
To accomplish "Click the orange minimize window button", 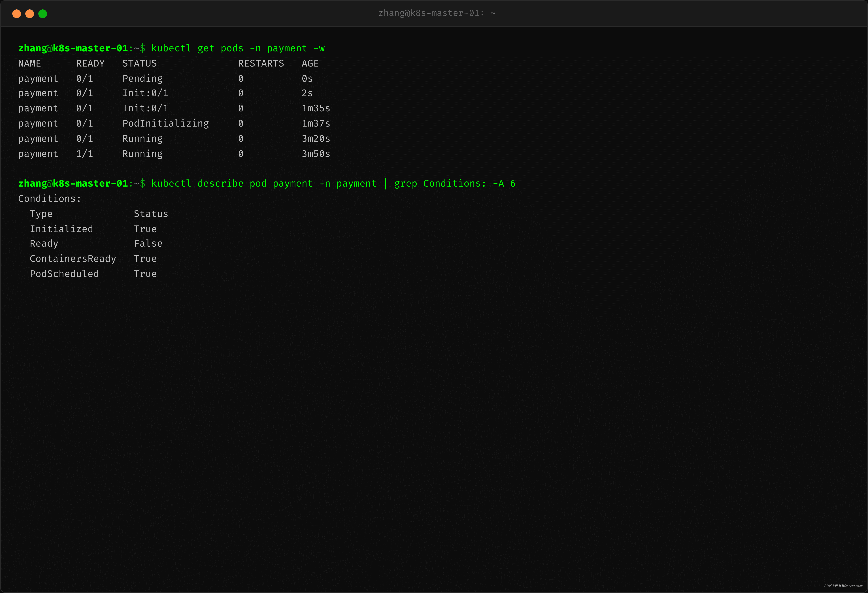I will click(29, 14).
